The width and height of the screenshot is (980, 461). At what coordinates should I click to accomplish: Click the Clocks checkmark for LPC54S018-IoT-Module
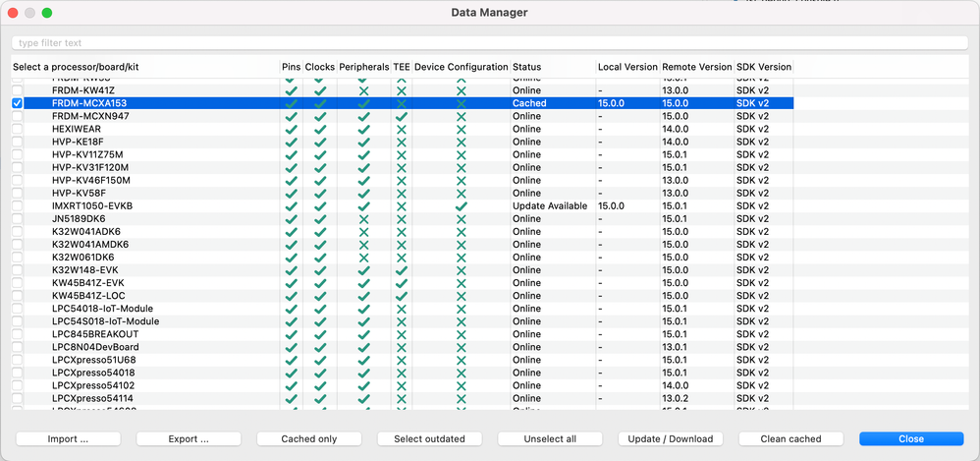pos(320,321)
